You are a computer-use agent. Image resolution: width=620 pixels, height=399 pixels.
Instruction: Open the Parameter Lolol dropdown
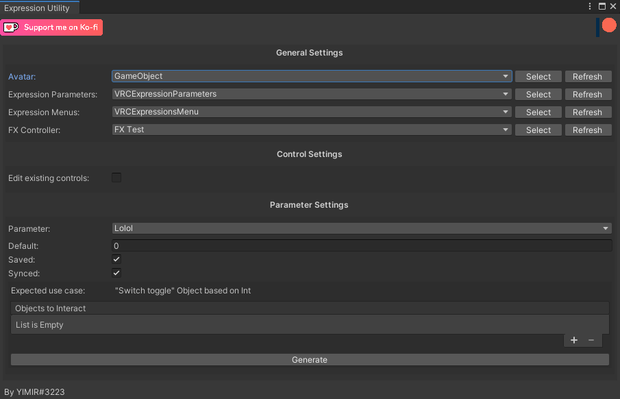[362, 228]
